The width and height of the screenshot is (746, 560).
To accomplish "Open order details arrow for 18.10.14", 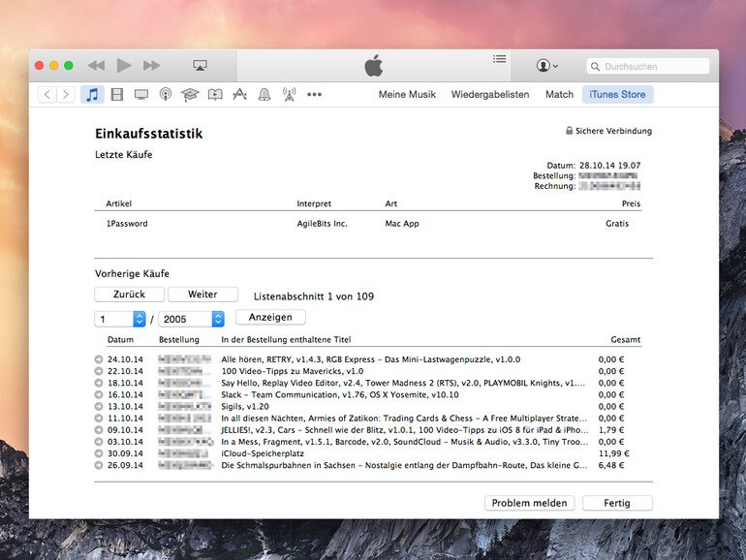I will pos(99,383).
